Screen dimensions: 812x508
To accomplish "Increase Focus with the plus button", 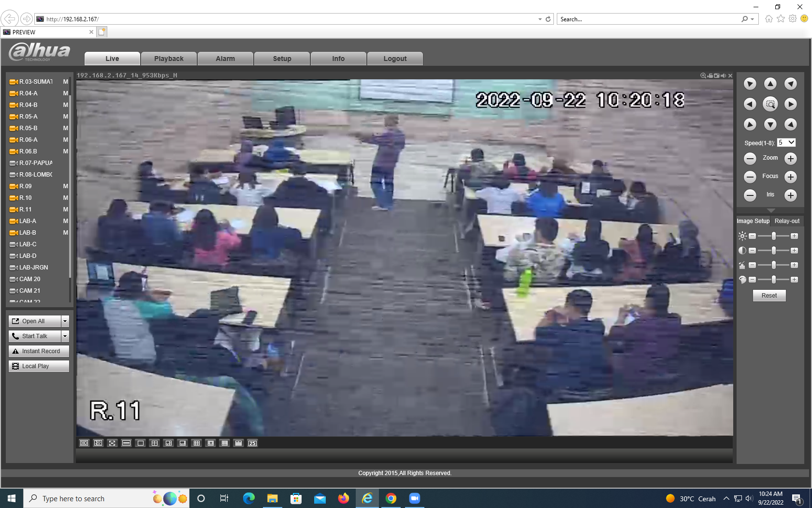I will click(x=790, y=177).
